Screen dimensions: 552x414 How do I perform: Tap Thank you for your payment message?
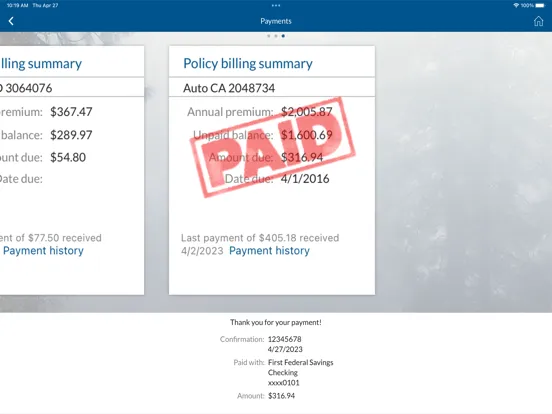(x=276, y=322)
